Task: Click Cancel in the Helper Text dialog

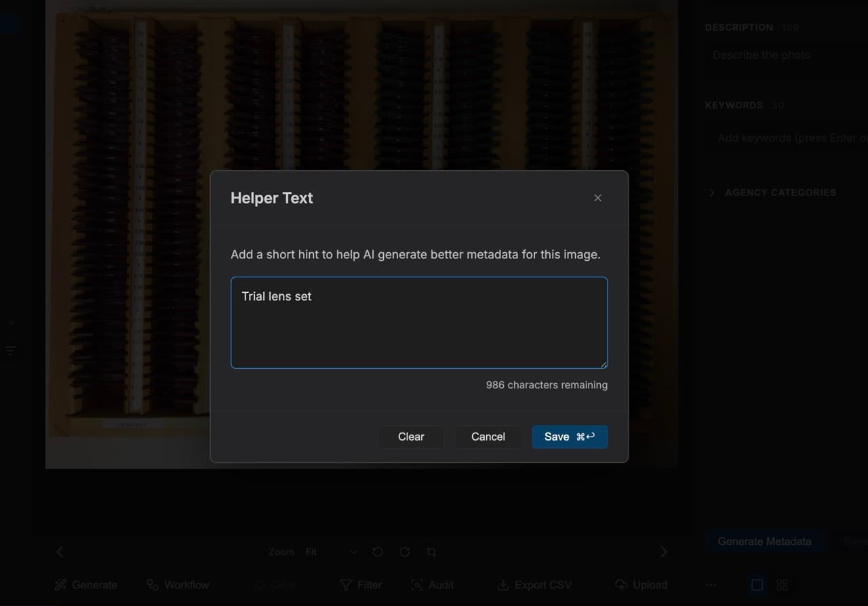Action: (488, 437)
